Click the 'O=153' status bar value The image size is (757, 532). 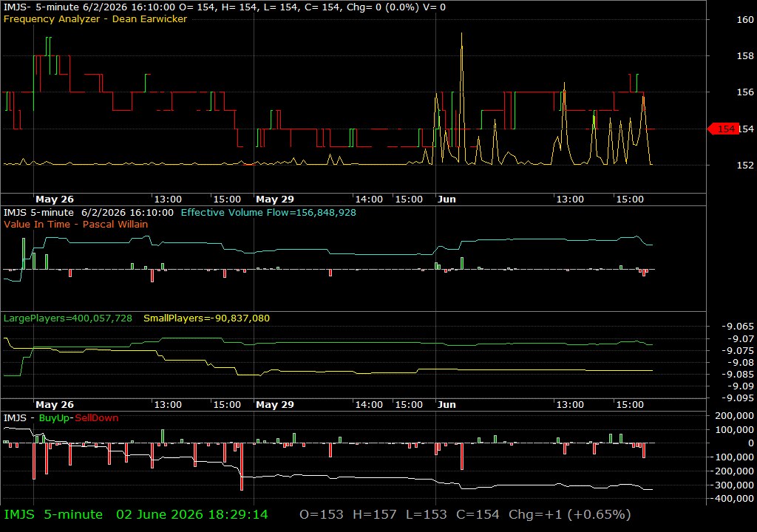[322, 514]
